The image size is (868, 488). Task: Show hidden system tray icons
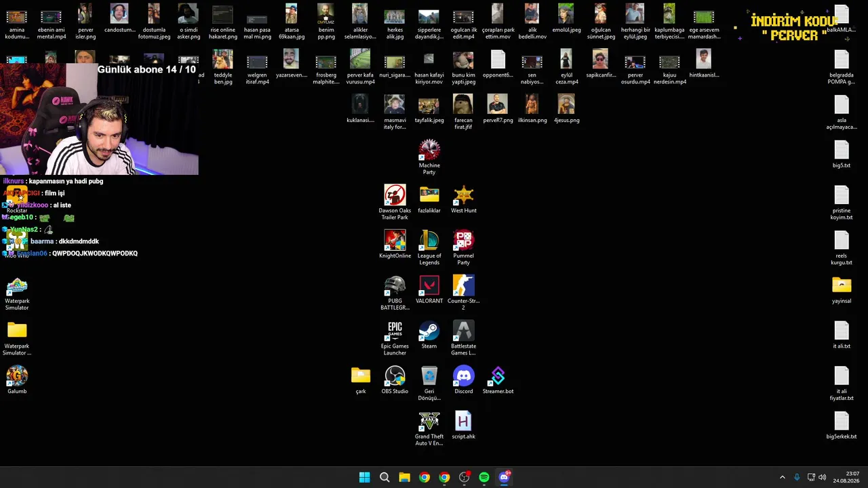pyautogui.click(x=782, y=477)
